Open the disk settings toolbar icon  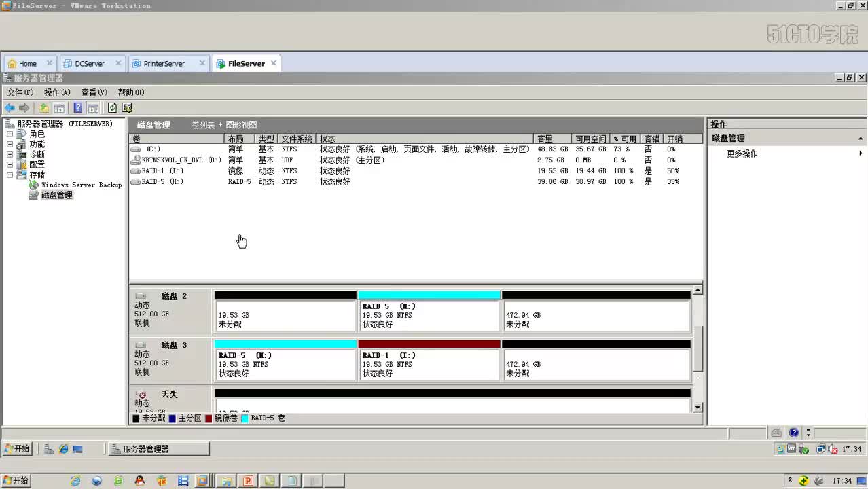(128, 108)
